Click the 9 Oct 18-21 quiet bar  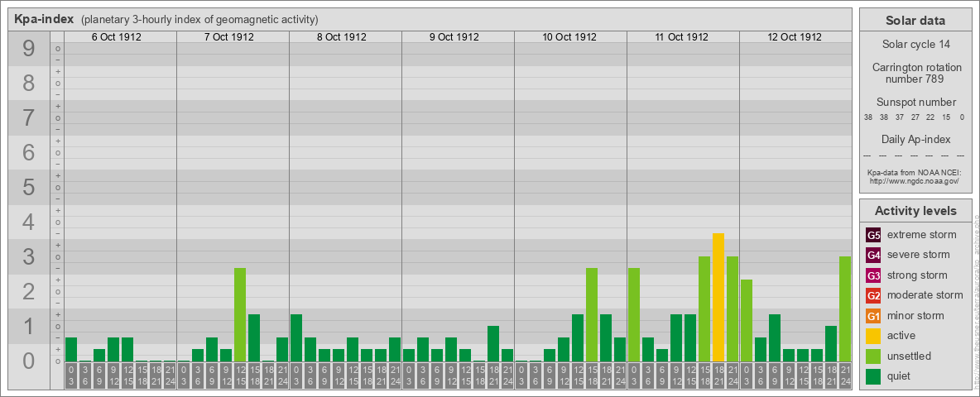point(493,343)
